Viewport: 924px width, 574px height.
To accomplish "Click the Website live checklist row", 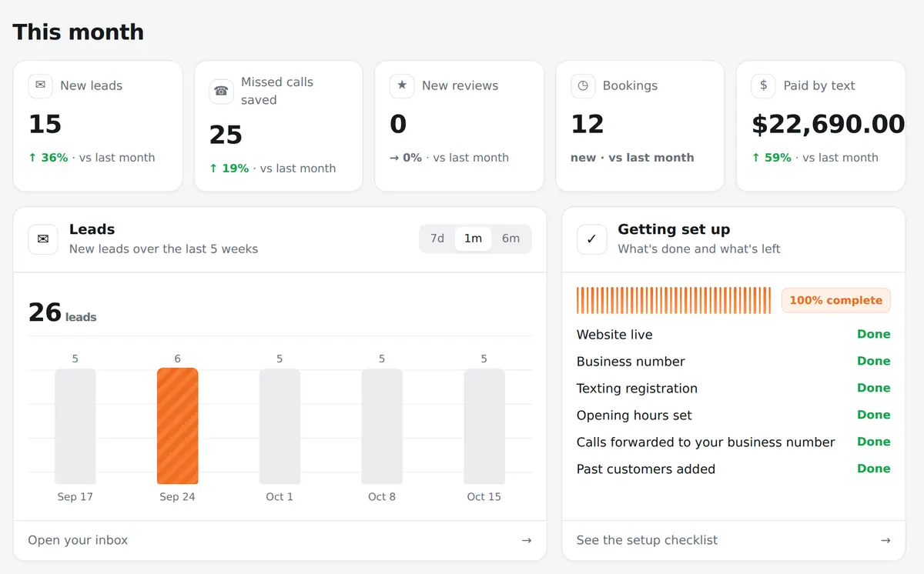I will click(734, 335).
